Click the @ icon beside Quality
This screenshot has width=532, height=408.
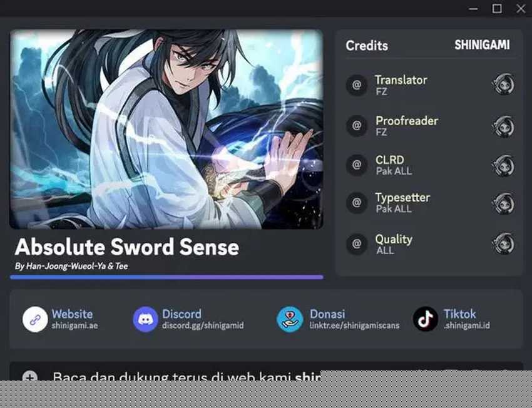(x=357, y=244)
